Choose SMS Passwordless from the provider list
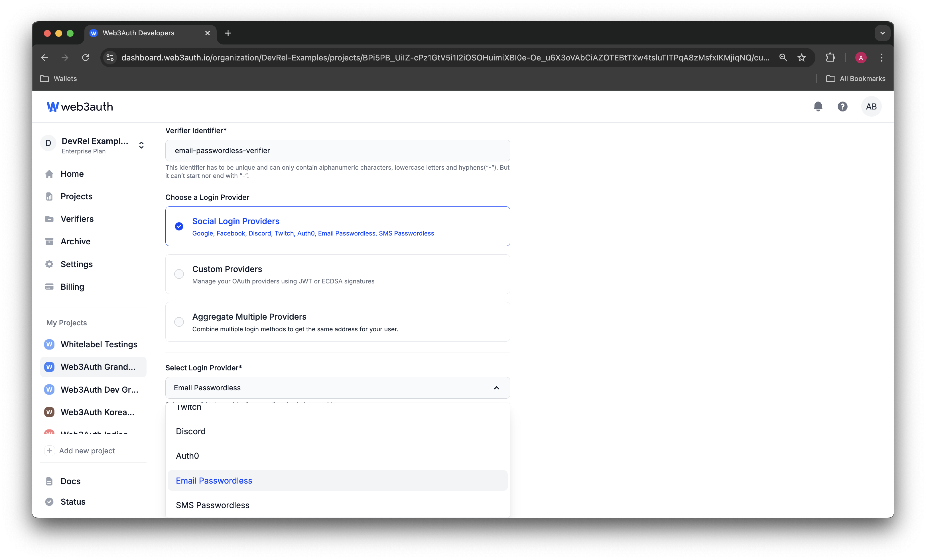 tap(338, 505)
